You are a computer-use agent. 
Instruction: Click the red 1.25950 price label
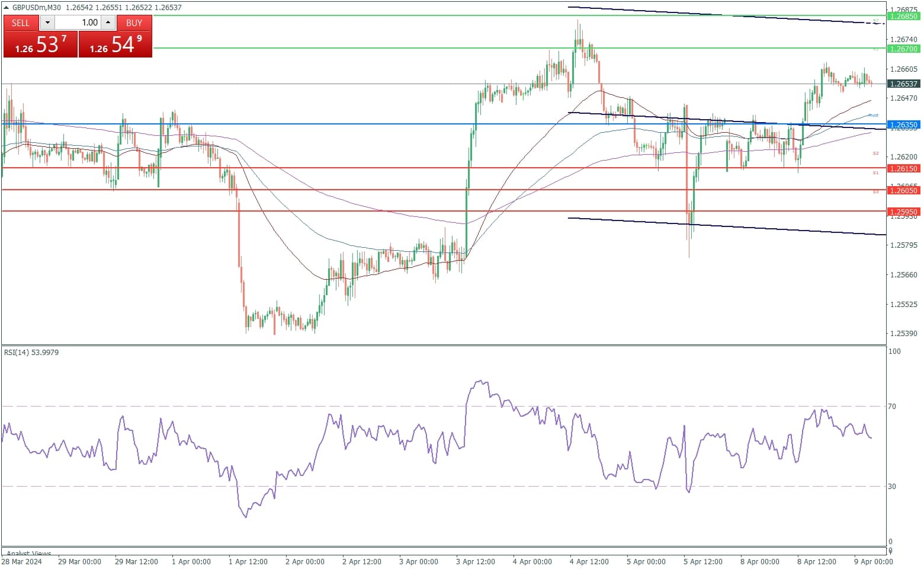click(x=904, y=212)
